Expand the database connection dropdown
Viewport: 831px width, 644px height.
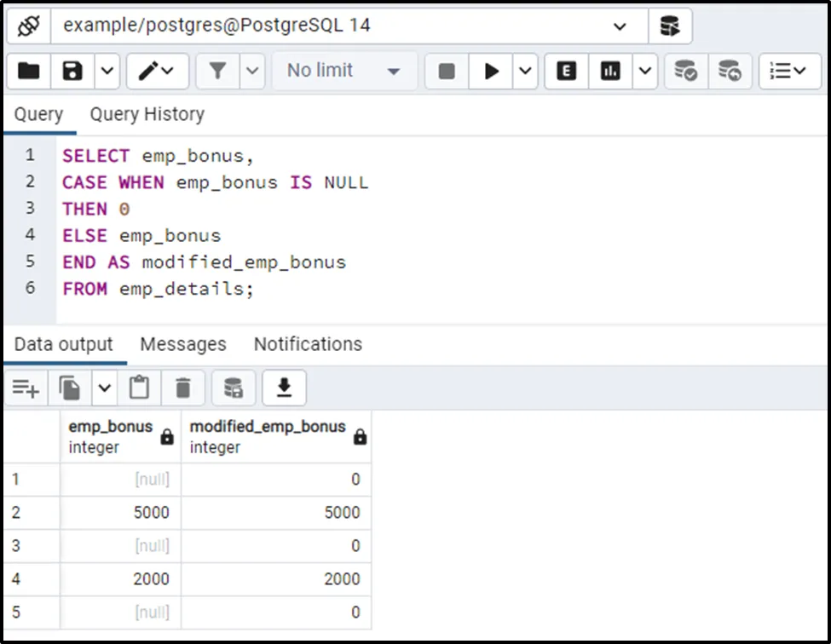pos(620,26)
